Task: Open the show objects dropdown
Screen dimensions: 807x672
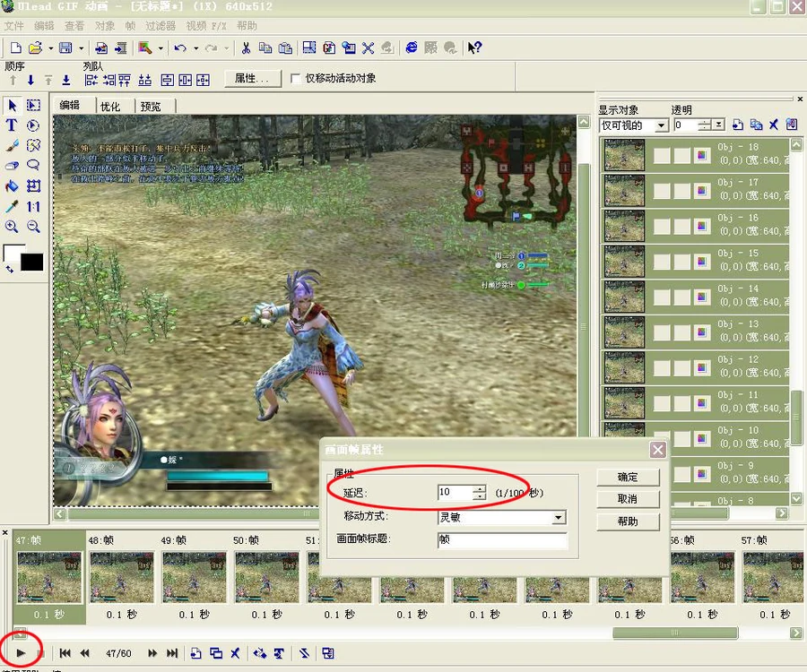Action: (x=662, y=125)
